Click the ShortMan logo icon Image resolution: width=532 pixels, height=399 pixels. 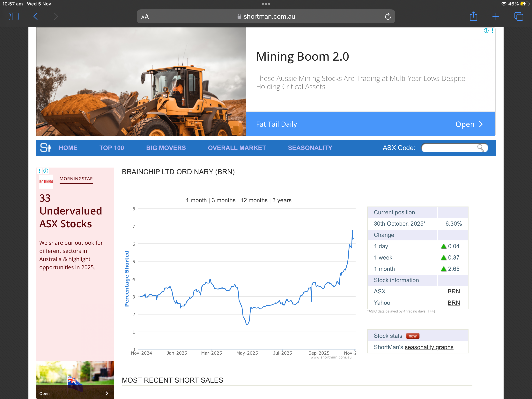point(45,148)
